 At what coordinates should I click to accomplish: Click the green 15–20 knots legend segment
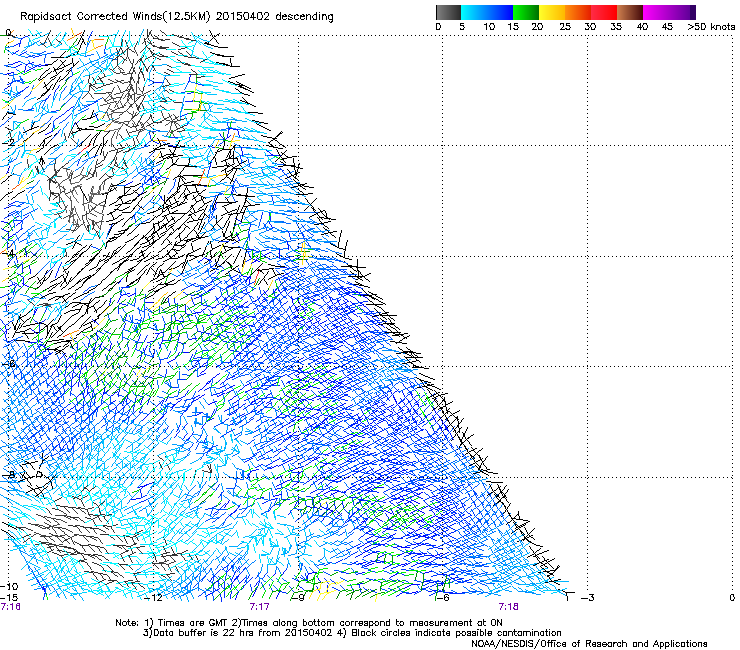pos(526,12)
